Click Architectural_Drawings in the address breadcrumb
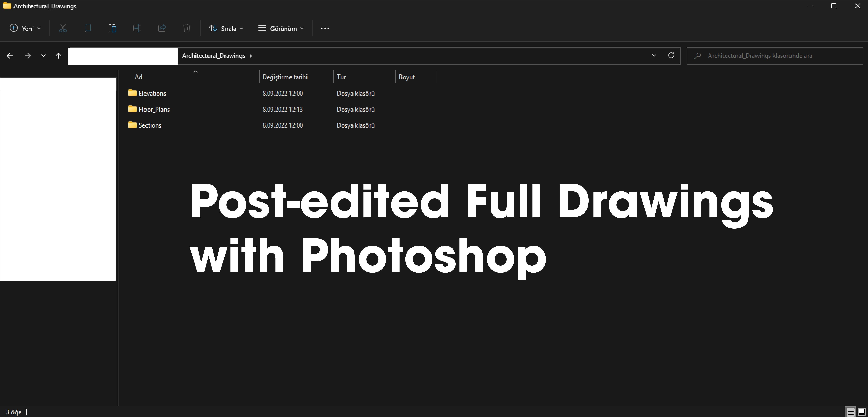 tap(213, 56)
